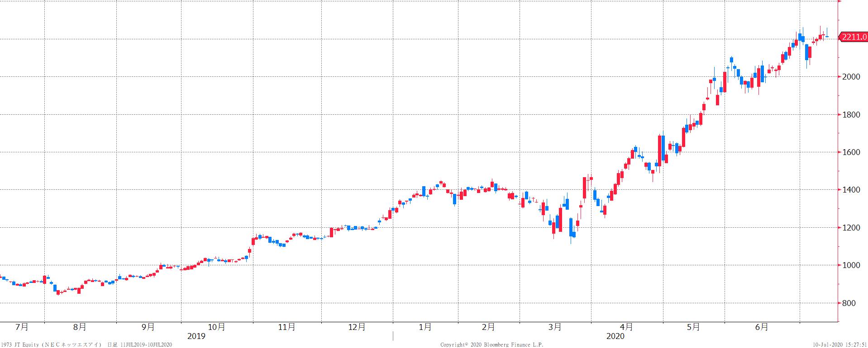
Task: Click the 12月 month label
Action: pyautogui.click(x=357, y=327)
